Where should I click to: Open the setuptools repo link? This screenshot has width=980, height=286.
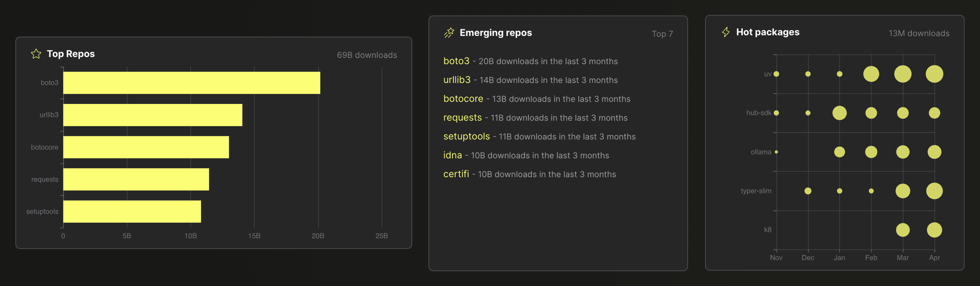[x=466, y=136]
